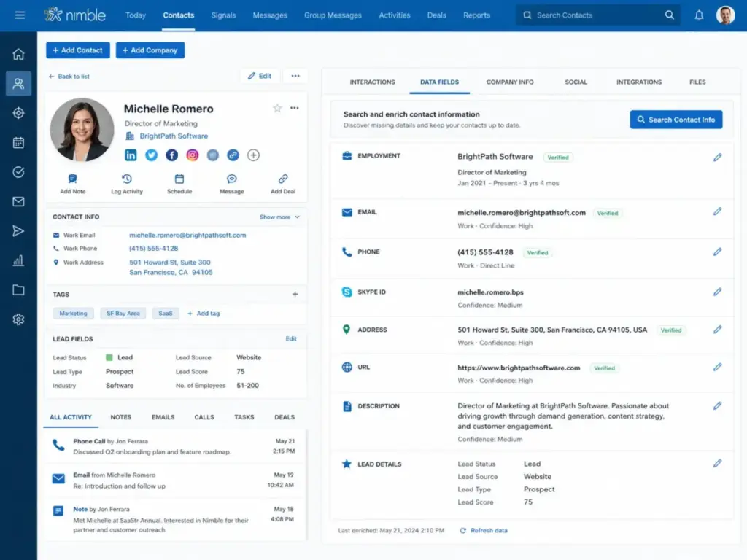Click the Edit contact button
The height and width of the screenshot is (560, 747).
coord(260,76)
